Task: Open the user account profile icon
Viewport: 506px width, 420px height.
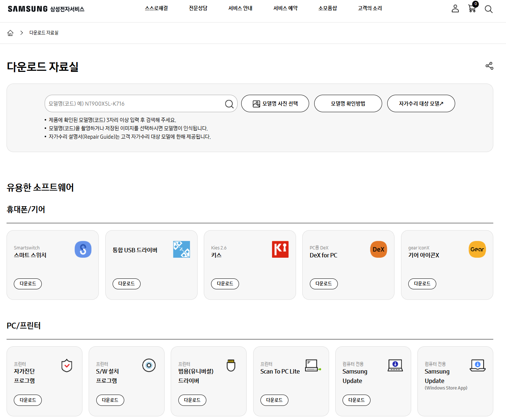Action: click(x=455, y=9)
